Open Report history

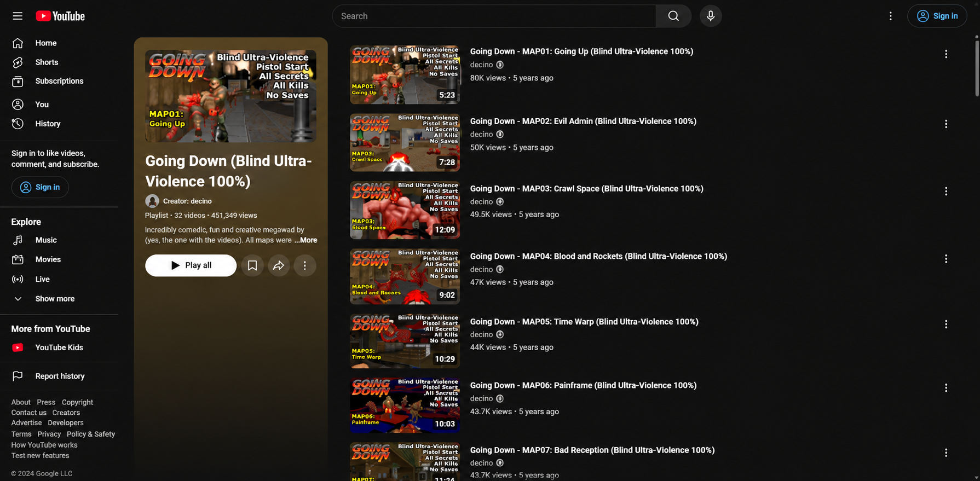[x=59, y=376]
